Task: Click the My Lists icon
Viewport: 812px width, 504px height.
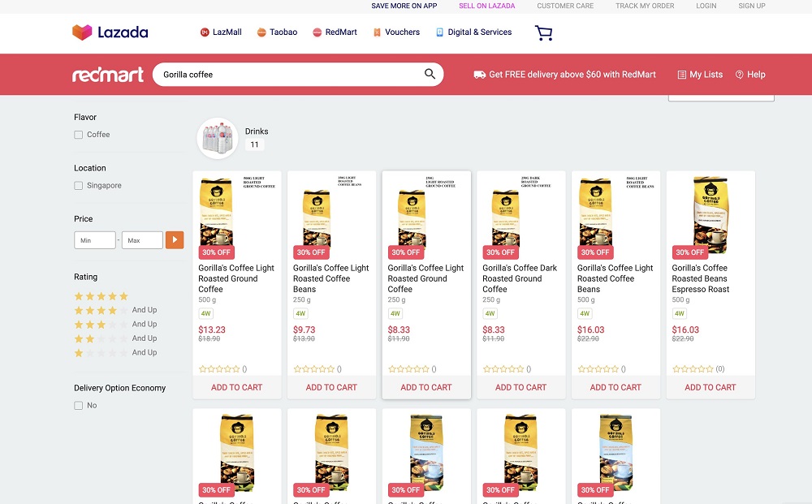Action: [x=681, y=75]
